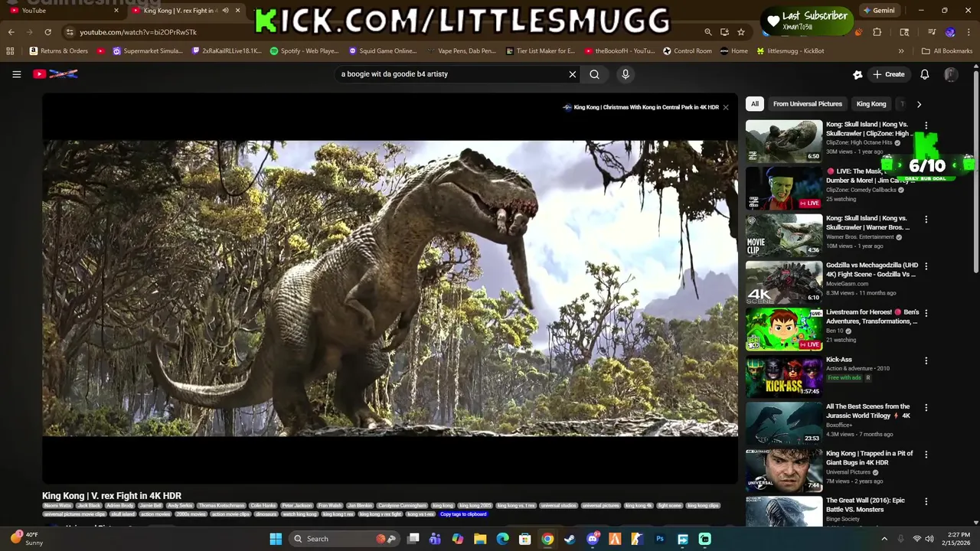The image size is (980, 551).
Task: Click the Create button
Action: pos(888,74)
